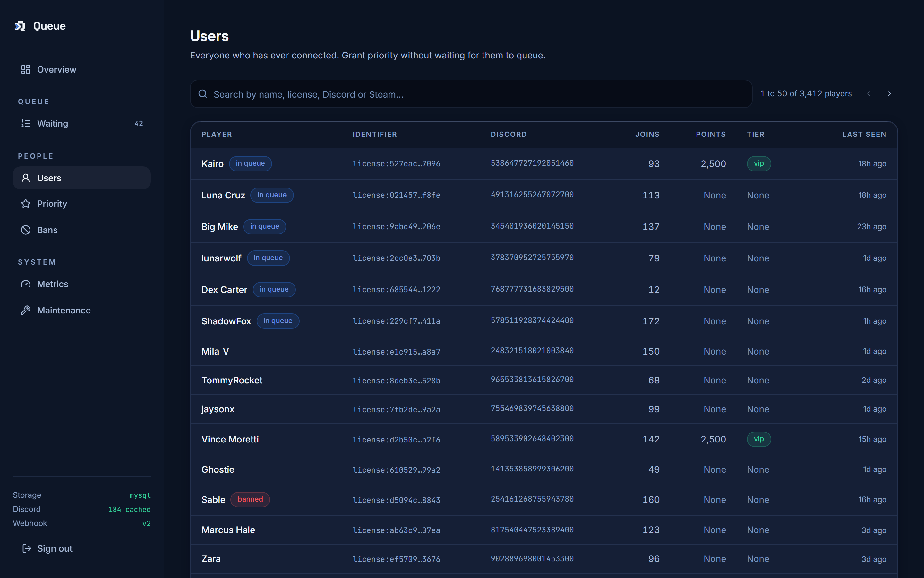
Task: Click Mila_V's joins value 150
Action: click(651, 351)
